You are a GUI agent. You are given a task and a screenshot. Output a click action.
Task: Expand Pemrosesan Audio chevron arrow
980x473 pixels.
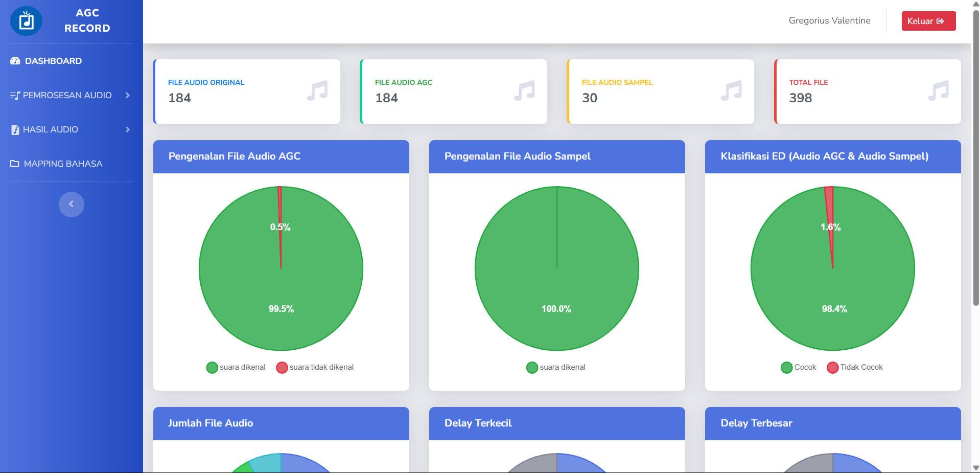pyautogui.click(x=128, y=95)
